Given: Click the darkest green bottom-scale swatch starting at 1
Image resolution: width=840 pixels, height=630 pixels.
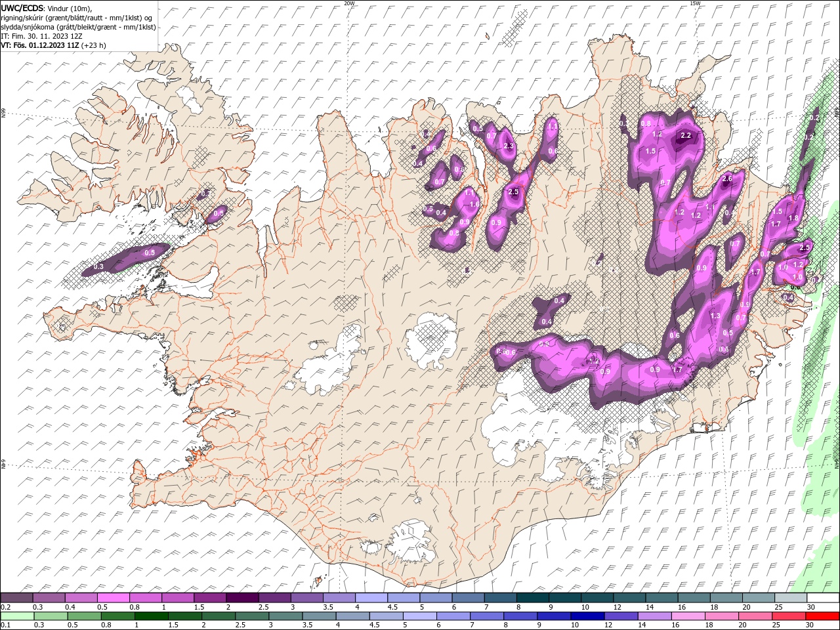Looking at the screenshot, I should (153, 616).
